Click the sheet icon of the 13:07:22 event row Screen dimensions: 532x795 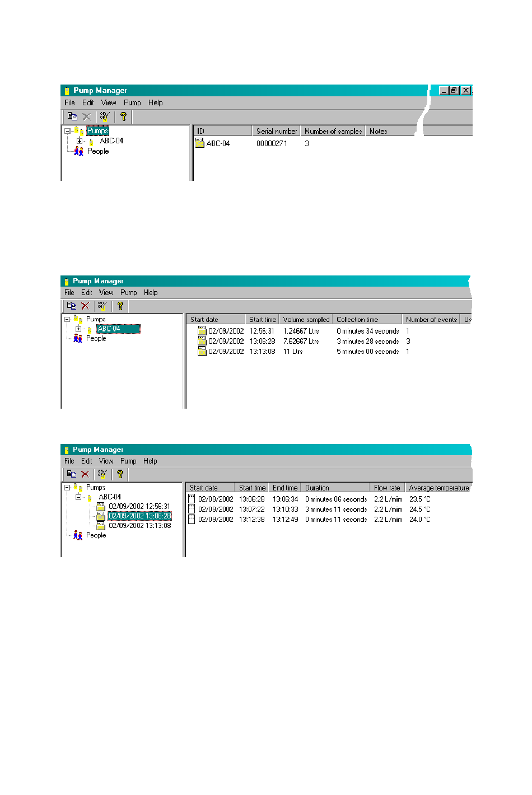(x=192, y=509)
